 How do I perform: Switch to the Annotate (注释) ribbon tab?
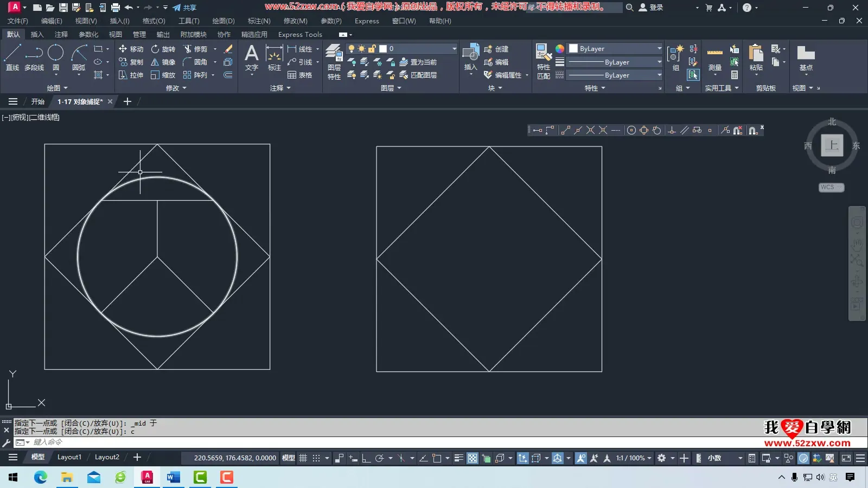61,35
